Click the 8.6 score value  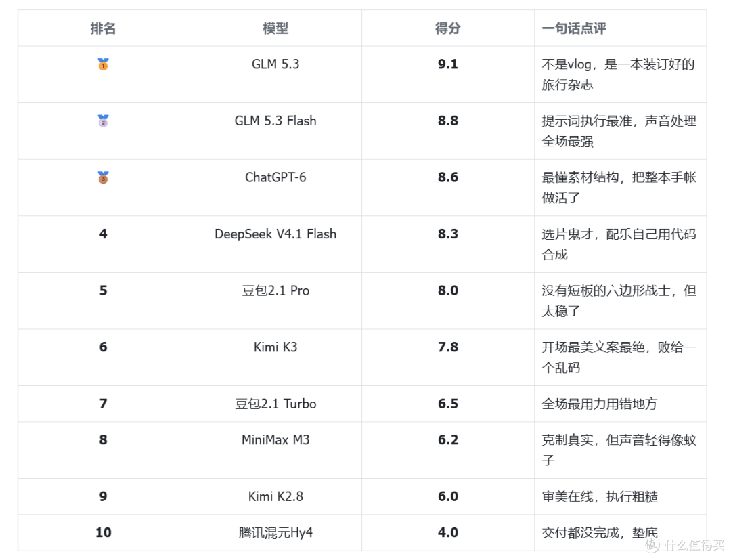coord(448,177)
